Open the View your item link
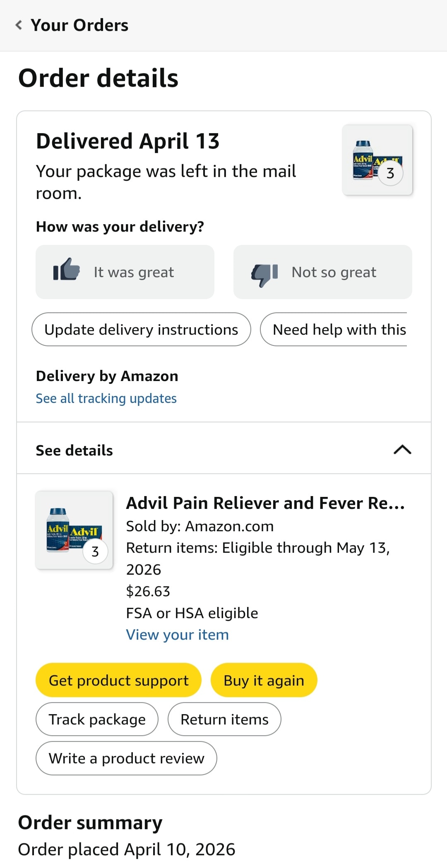447x868 pixels. [177, 635]
